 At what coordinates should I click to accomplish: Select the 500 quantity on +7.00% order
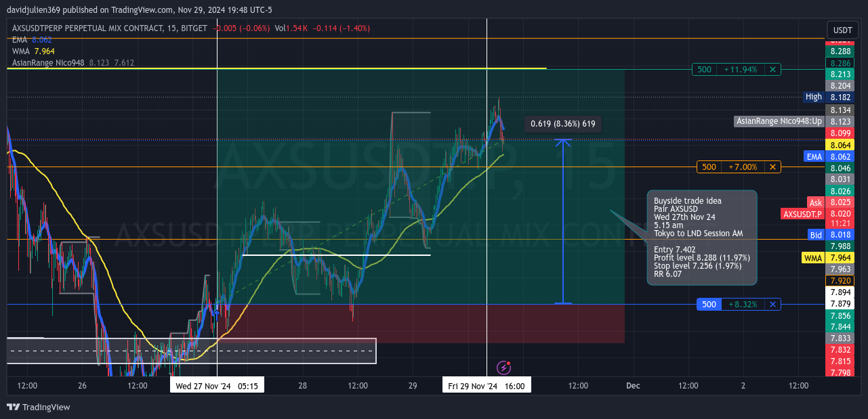tap(709, 167)
